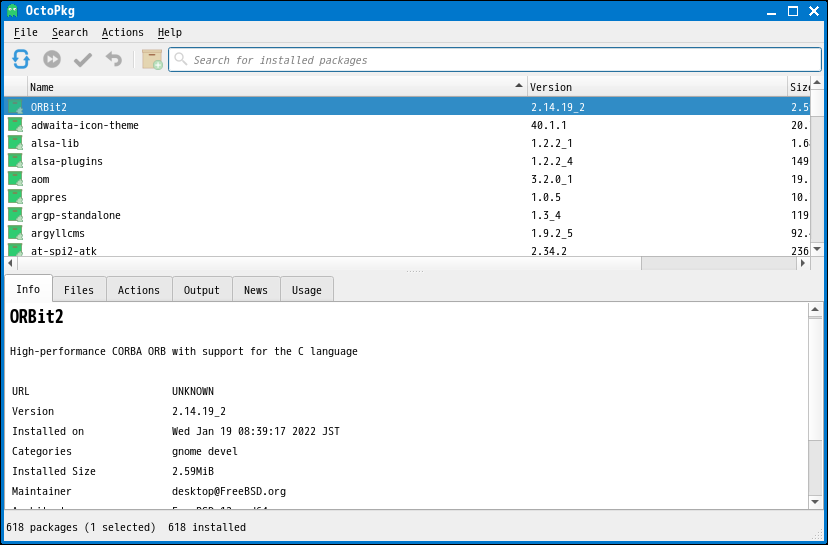The width and height of the screenshot is (828, 545).
Task: Click the package list horizontal scrollbar thumb
Action: click(329, 262)
